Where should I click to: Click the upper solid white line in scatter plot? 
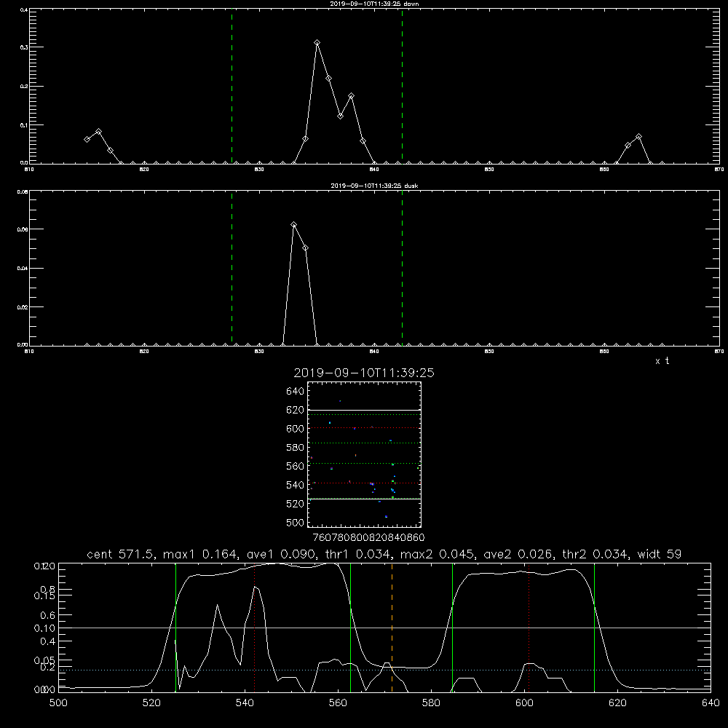click(x=364, y=411)
